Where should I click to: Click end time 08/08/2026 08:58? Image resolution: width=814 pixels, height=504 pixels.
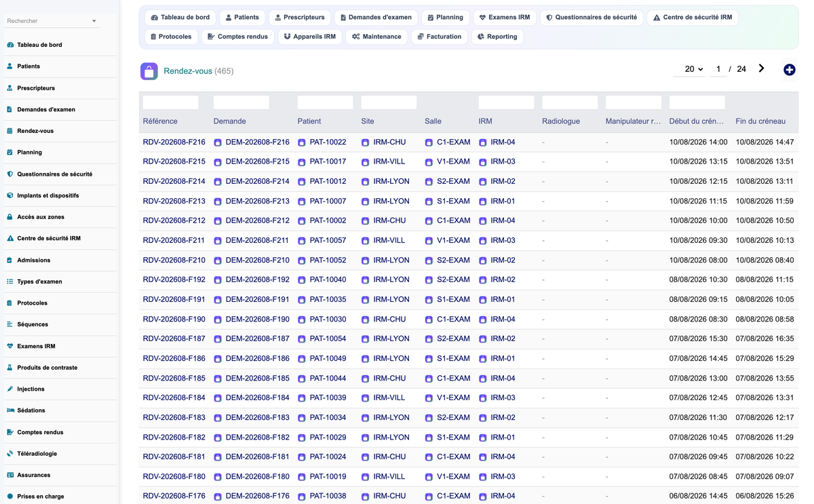(764, 319)
